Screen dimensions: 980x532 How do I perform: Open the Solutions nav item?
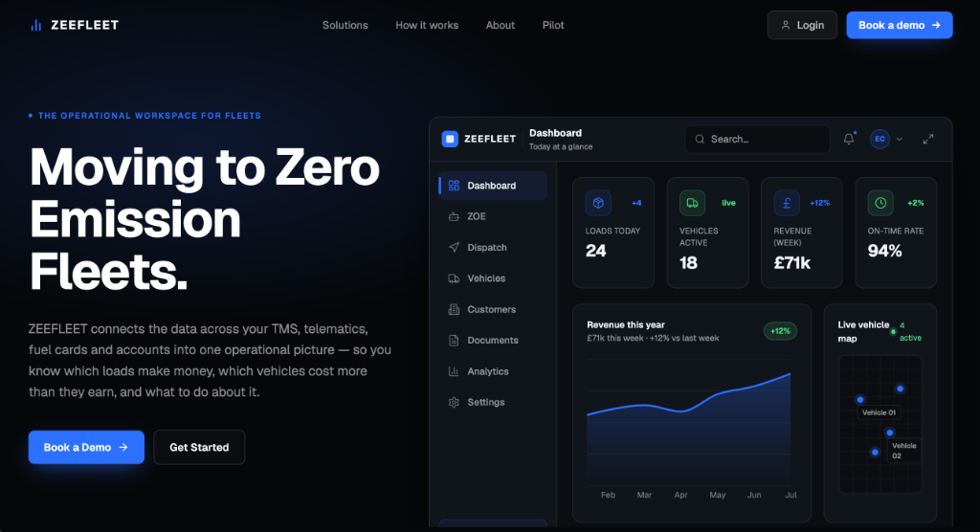(x=345, y=25)
